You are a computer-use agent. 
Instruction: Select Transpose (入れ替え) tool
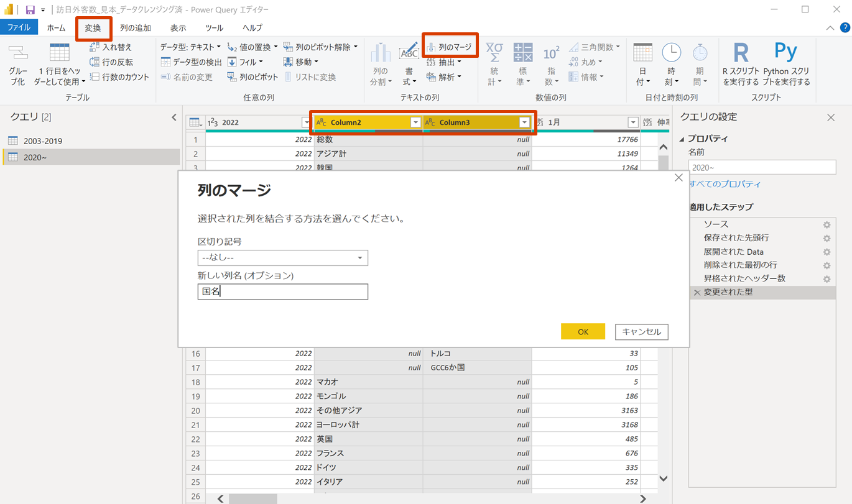[111, 47]
